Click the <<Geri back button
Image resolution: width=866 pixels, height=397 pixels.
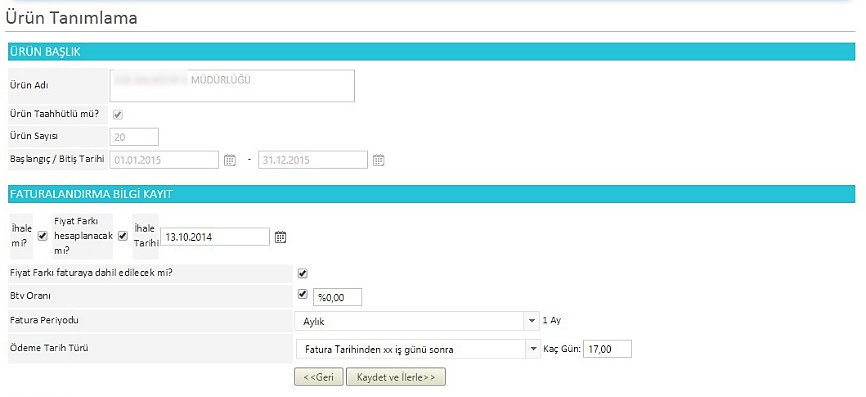(x=319, y=377)
